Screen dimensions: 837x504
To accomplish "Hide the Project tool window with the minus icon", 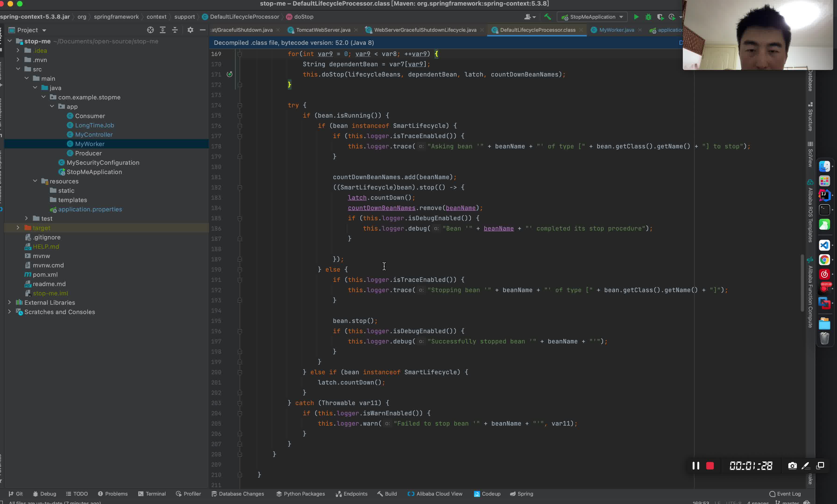I will pos(202,30).
